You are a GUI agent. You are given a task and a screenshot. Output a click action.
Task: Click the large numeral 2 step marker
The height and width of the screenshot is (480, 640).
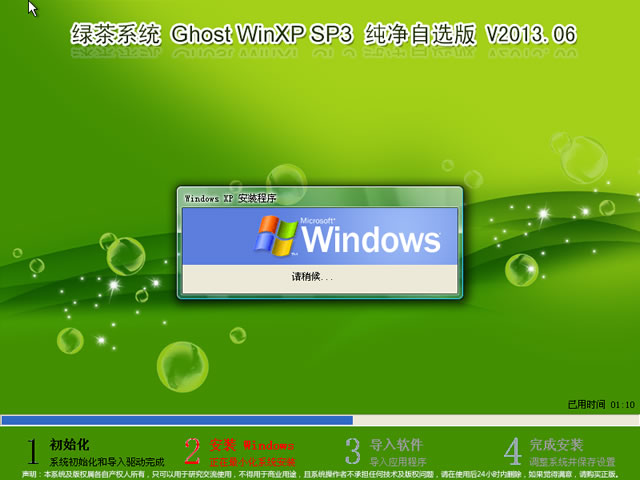(192, 451)
